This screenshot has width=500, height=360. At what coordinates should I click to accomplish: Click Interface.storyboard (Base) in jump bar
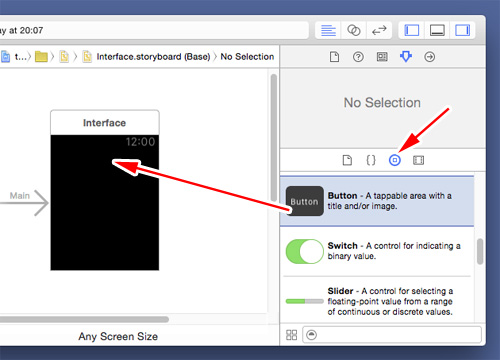tap(153, 57)
